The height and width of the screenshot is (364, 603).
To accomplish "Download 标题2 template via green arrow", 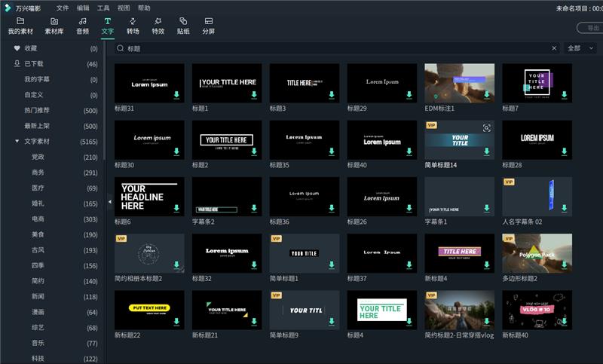I will [254, 151].
